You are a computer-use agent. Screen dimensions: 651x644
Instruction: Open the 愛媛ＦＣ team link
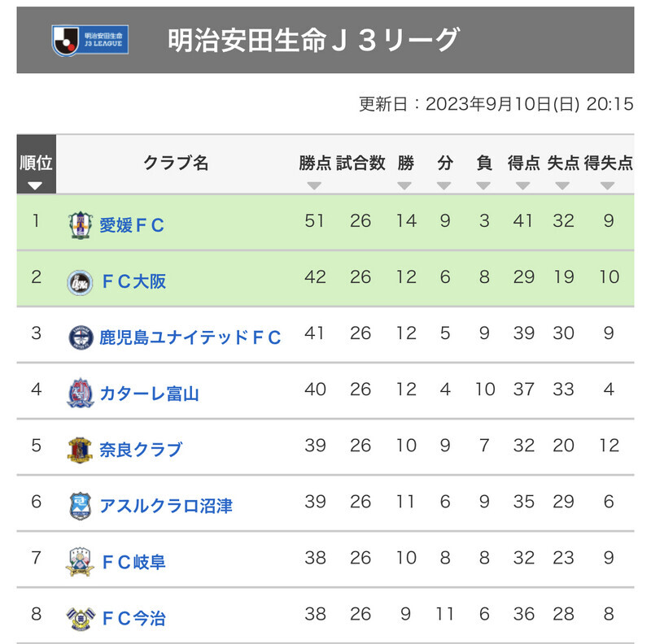tap(132, 225)
